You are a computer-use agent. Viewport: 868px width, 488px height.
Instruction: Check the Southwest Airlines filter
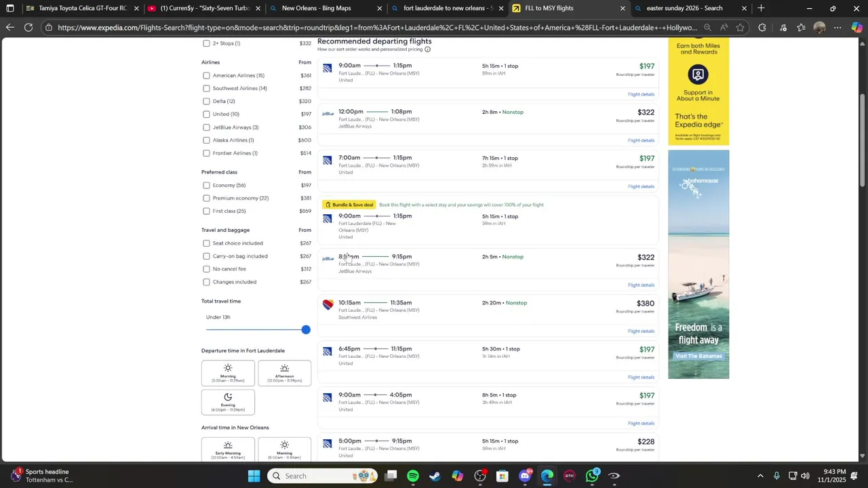pyautogui.click(x=206, y=88)
